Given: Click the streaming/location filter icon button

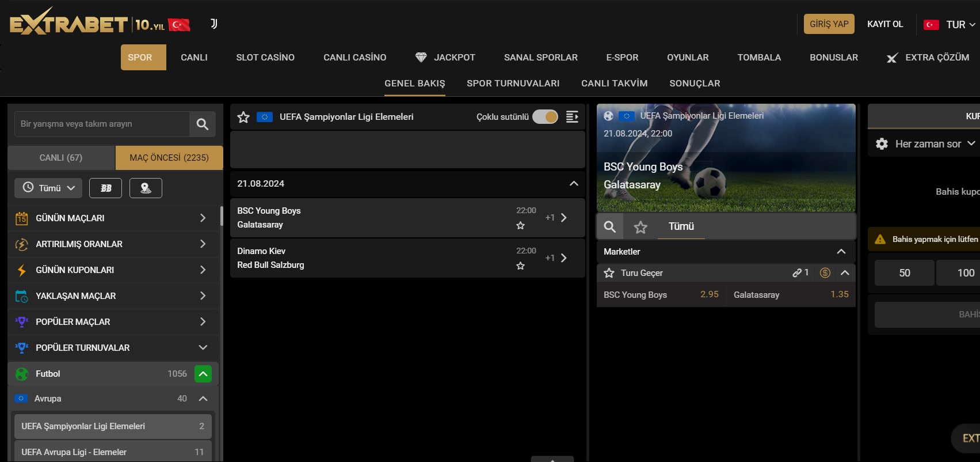Looking at the screenshot, I should point(146,188).
